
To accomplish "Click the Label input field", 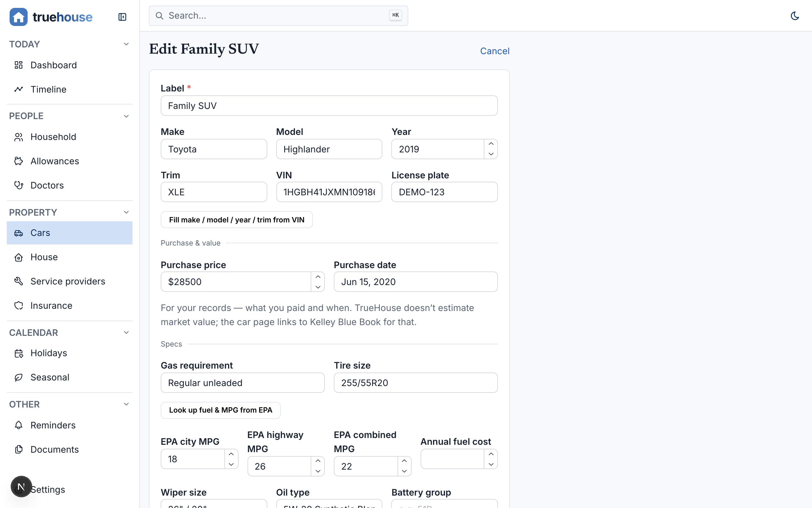I will coord(329,106).
